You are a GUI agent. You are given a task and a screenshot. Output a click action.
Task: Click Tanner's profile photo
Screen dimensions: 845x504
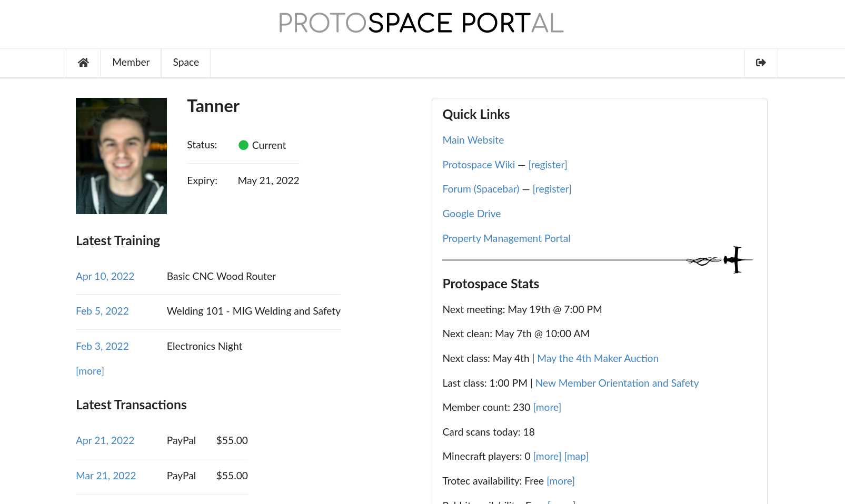[121, 156]
